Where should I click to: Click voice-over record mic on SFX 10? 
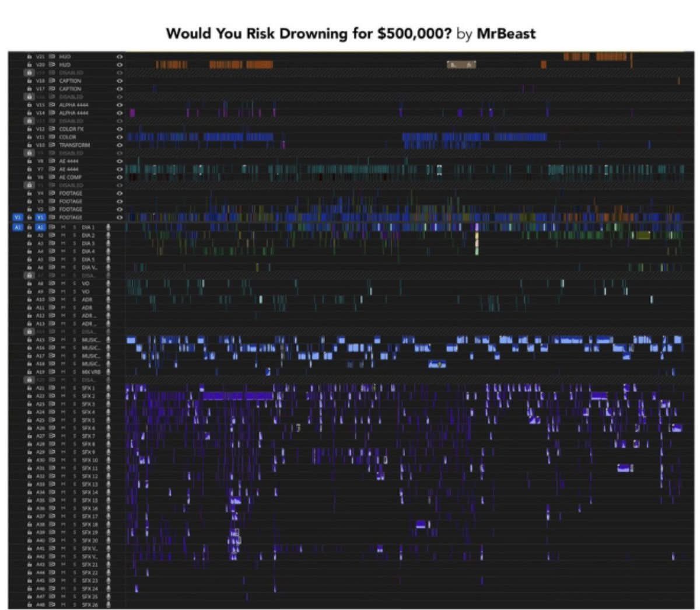(x=108, y=460)
